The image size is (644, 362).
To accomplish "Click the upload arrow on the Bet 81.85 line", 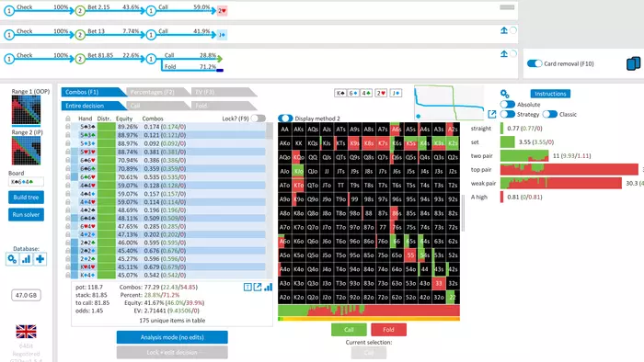I will pyautogui.click(x=504, y=53).
